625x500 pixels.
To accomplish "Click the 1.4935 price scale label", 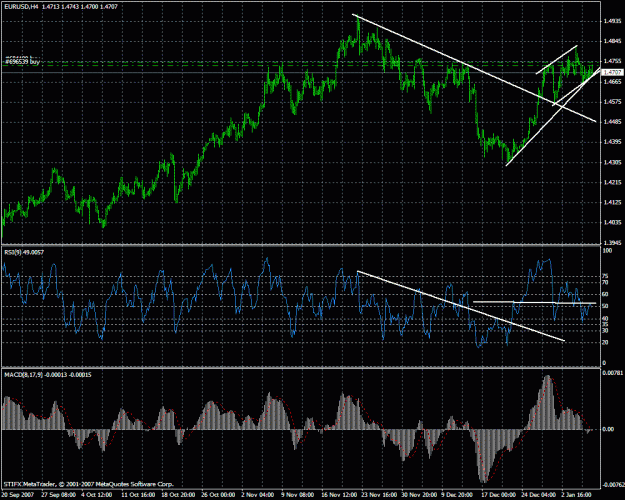I will [x=612, y=21].
